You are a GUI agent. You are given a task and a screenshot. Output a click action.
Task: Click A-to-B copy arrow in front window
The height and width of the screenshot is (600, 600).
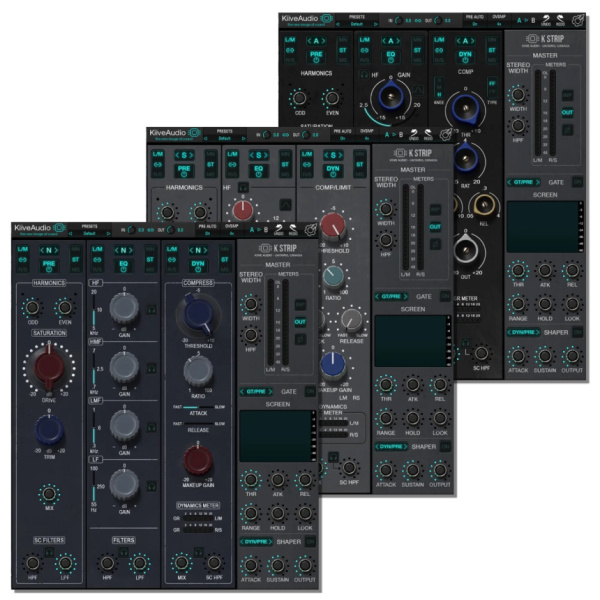[x=259, y=230]
